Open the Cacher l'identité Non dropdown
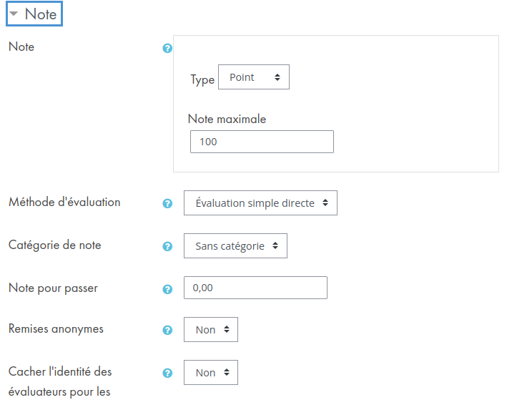The height and width of the screenshot is (400, 532). pyautogui.click(x=211, y=373)
